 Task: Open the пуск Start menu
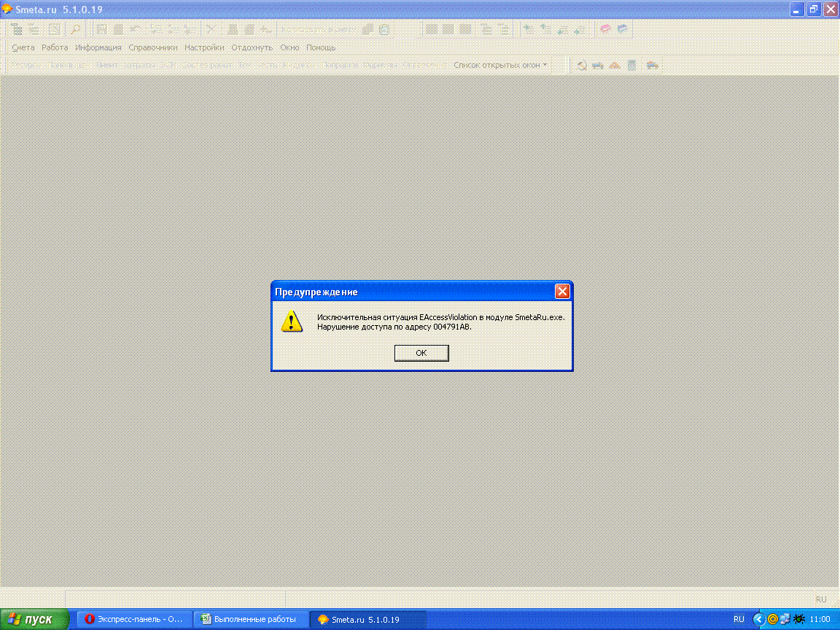pyautogui.click(x=34, y=619)
